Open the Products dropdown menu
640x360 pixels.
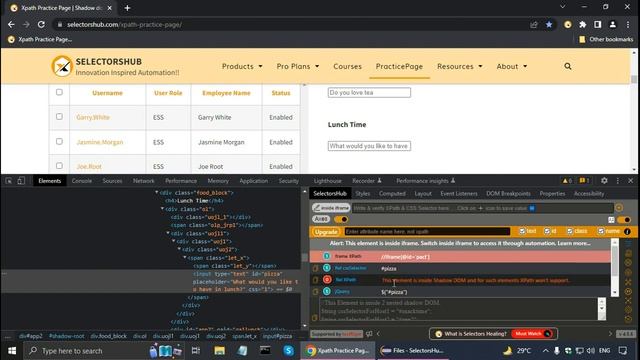(x=242, y=66)
